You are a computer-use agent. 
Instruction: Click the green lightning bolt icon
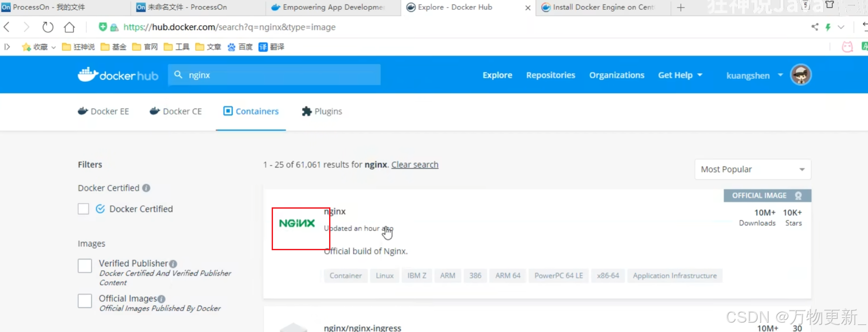click(828, 27)
